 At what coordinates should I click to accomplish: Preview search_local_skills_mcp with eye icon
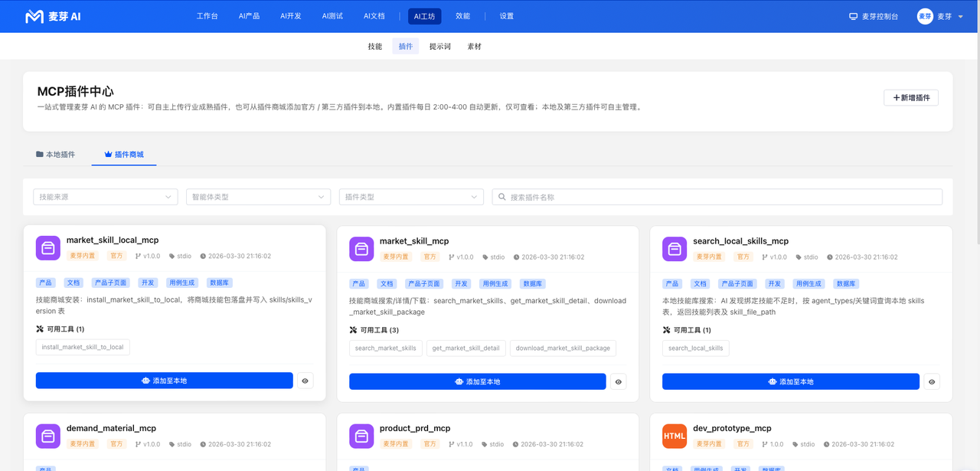932,381
